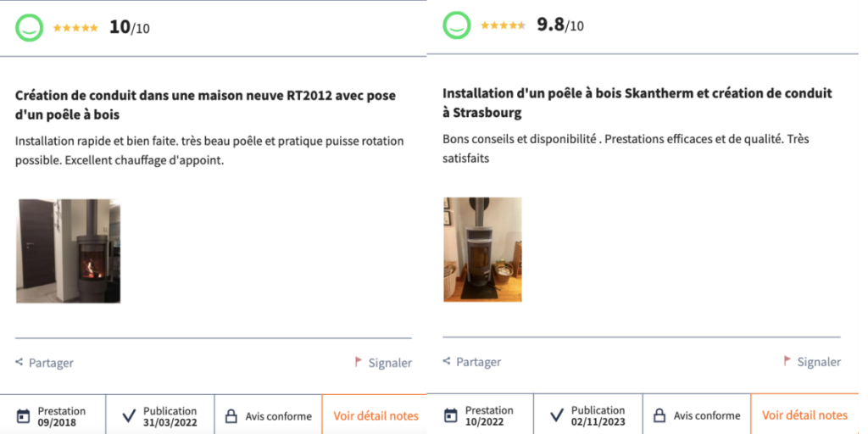868x434 pixels.
Task: Click the star rating beside the 9.8/10 score
Action: click(x=504, y=25)
